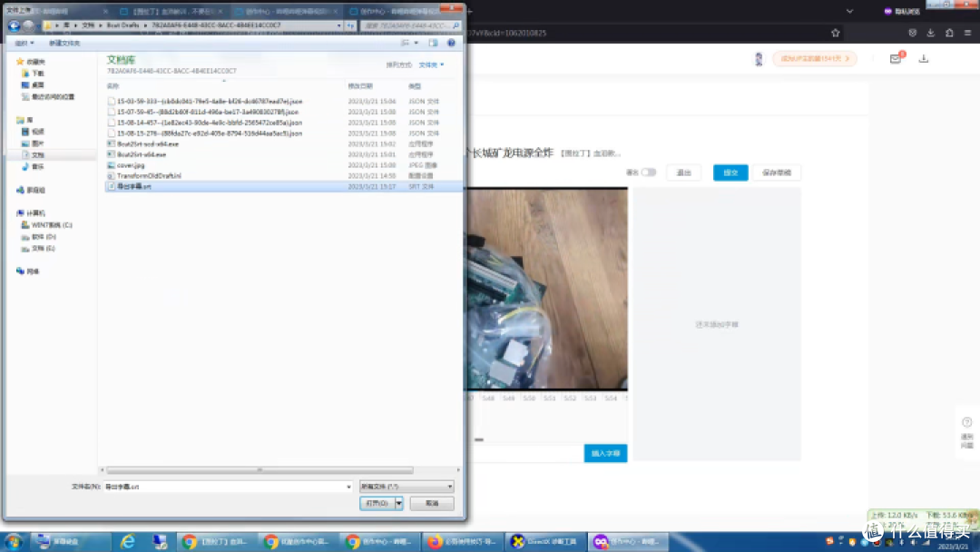Expand the address bar path history dropdown

[x=338, y=25]
